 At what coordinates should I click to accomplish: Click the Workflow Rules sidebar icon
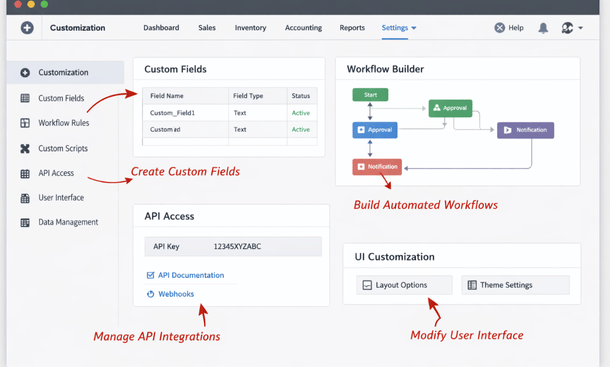tap(25, 123)
